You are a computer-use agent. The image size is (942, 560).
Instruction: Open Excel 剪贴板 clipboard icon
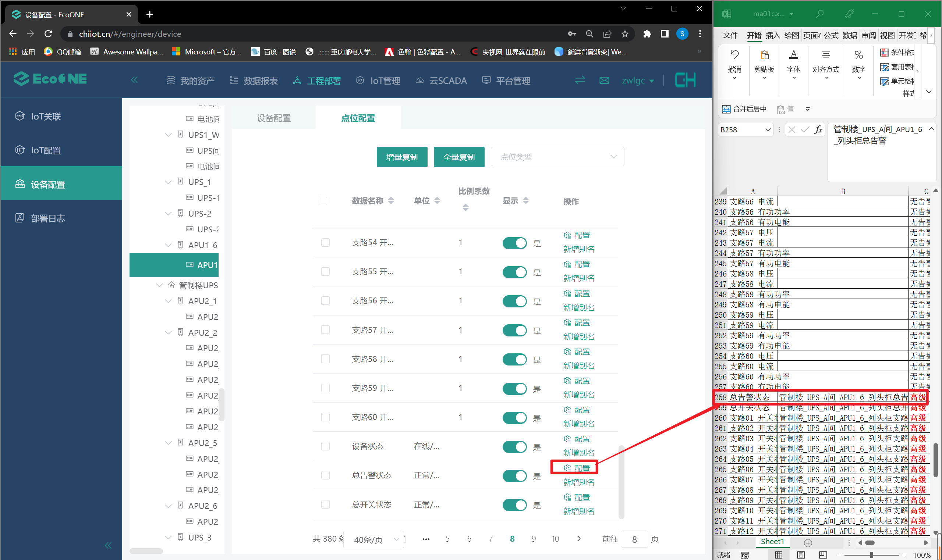point(764,56)
